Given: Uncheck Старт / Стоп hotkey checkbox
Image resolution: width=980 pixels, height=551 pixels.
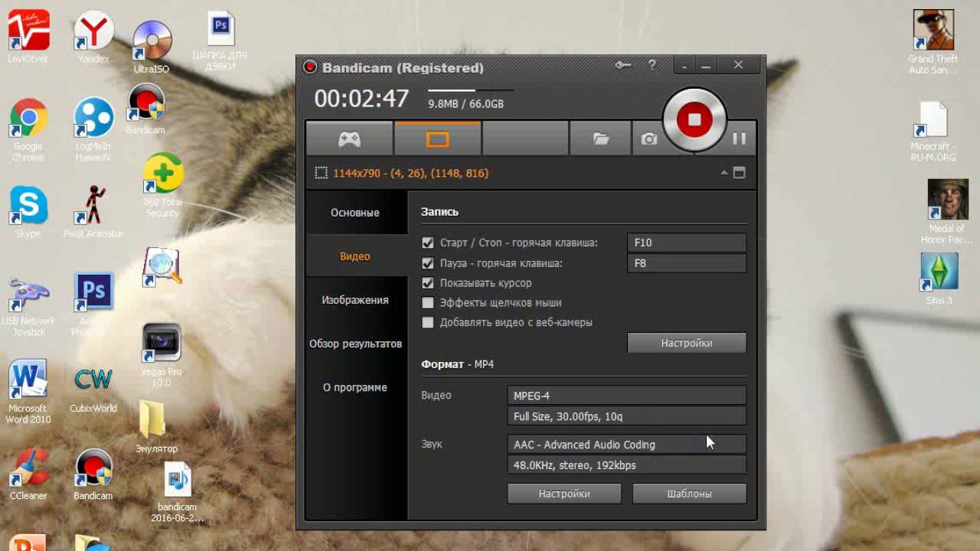Looking at the screenshot, I should [428, 243].
